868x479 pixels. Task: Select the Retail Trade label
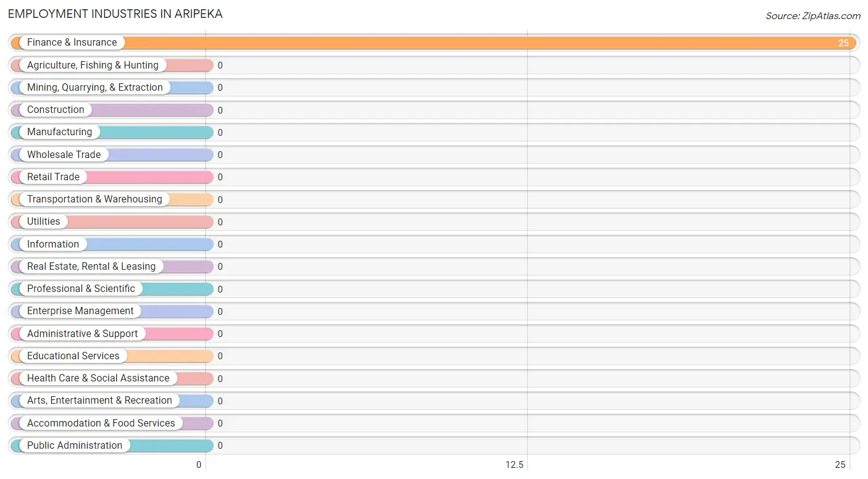pos(53,177)
